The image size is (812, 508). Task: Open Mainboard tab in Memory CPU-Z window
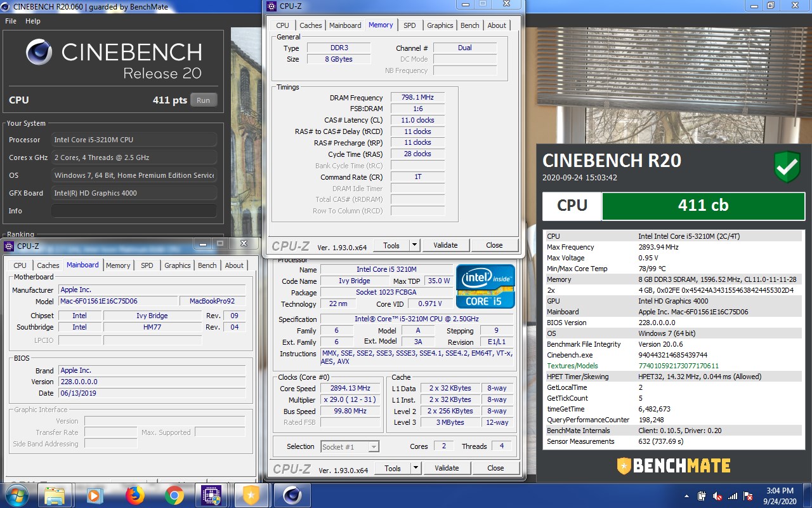(x=345, y=25)
